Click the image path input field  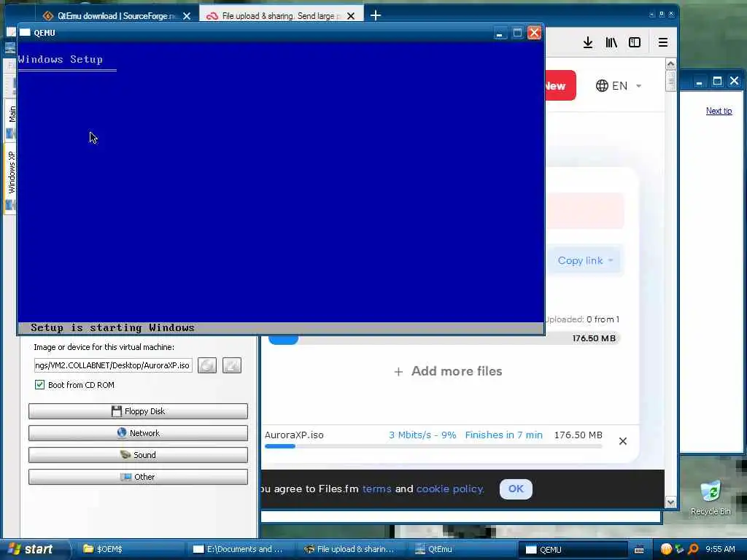(x=113, y=365)
